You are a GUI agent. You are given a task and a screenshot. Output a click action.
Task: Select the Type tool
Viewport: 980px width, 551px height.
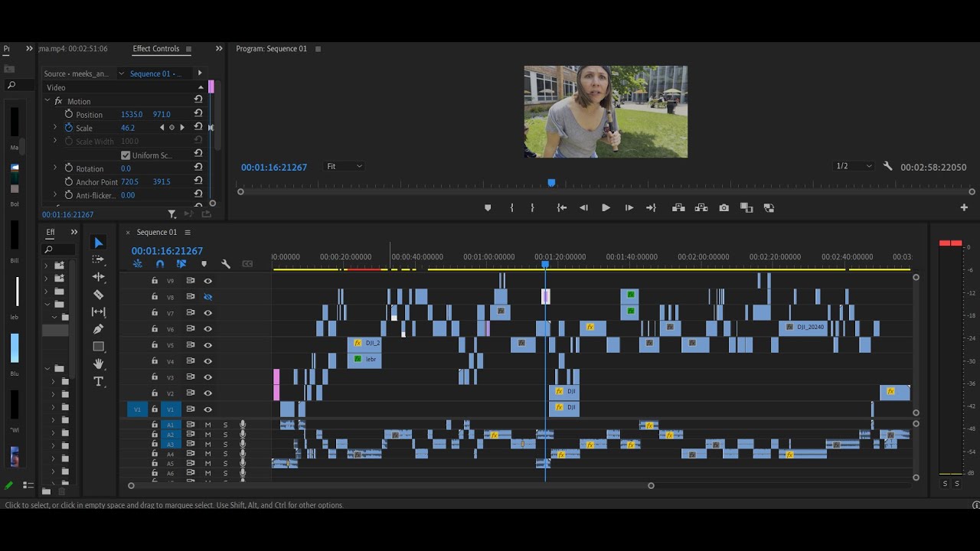click(x=98, y=382)
